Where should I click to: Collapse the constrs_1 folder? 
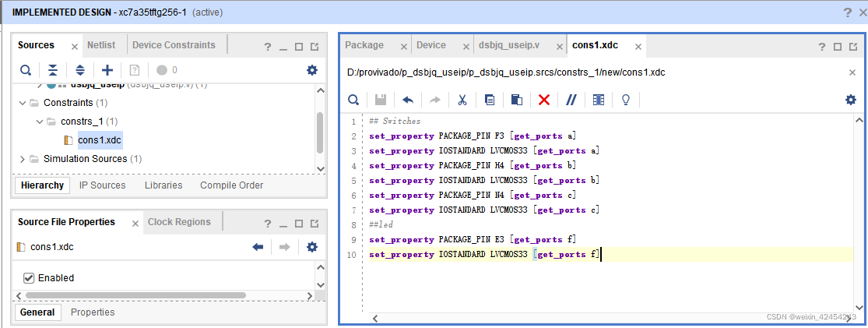click(39, 122)
